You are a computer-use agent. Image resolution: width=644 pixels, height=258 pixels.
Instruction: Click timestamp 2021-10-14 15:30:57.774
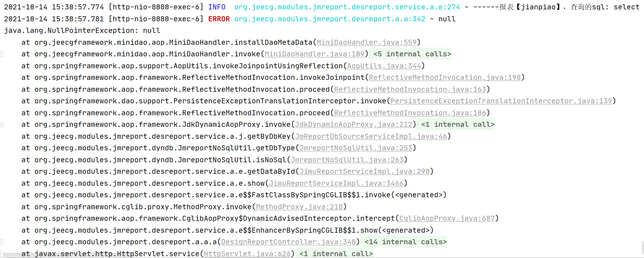coord(54,7)
